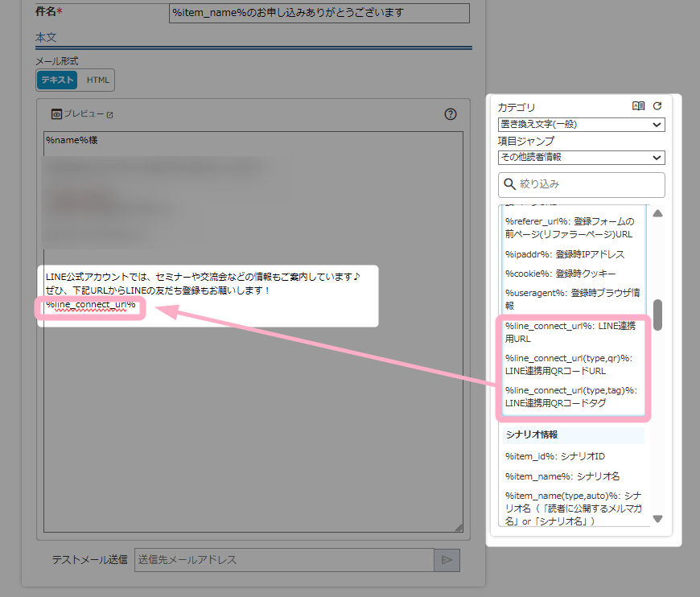Click the paper plane send test button

pos(447,560)
